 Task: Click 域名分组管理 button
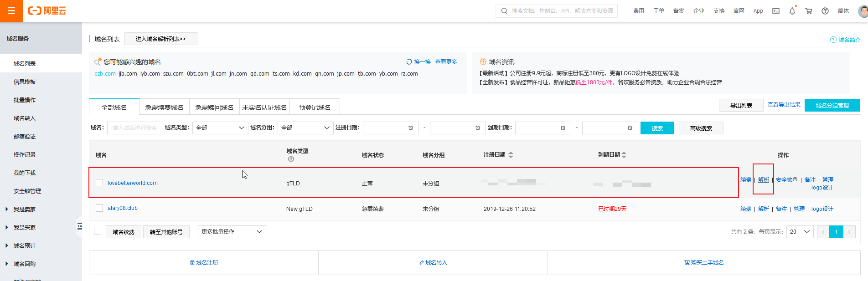pyautogui.click(x=832, y=105)
